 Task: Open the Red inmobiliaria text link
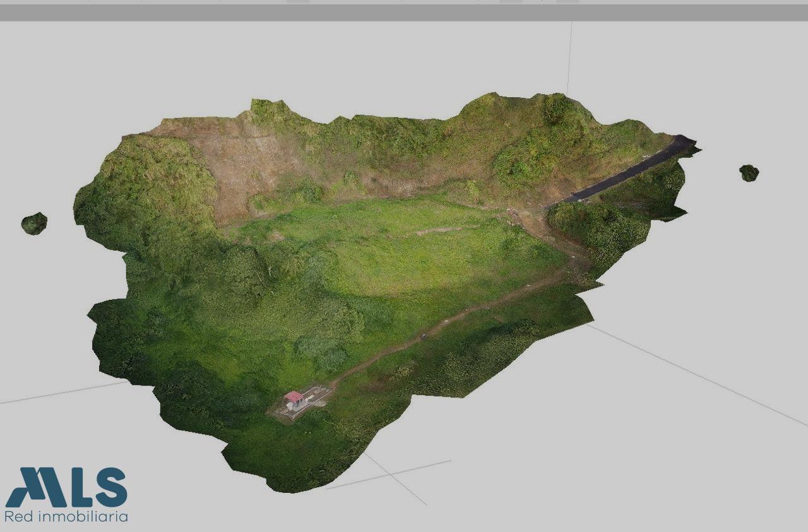pos(66,517)
